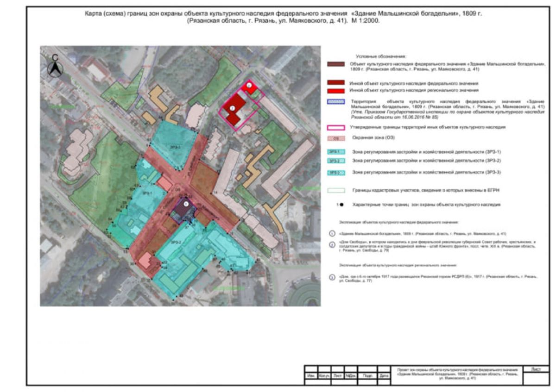Click «Утвержденные границы территорий иных объектов» legend text
556x392 pixels.
pyautogui.click(x=429, y=127)
